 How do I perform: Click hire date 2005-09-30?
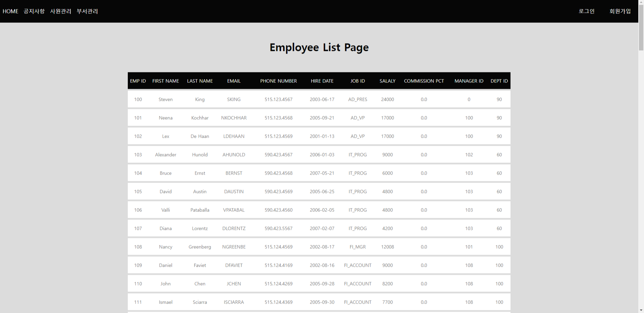[322, 302]
